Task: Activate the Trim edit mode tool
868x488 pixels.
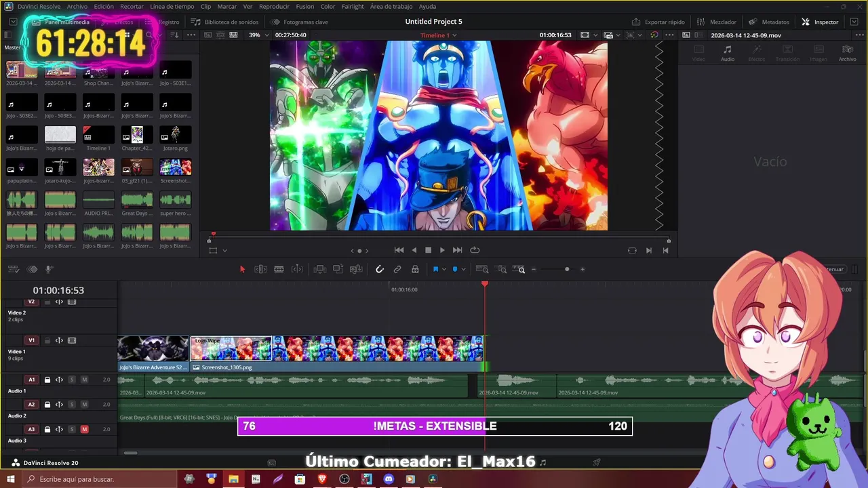Action: coord(260,269)
